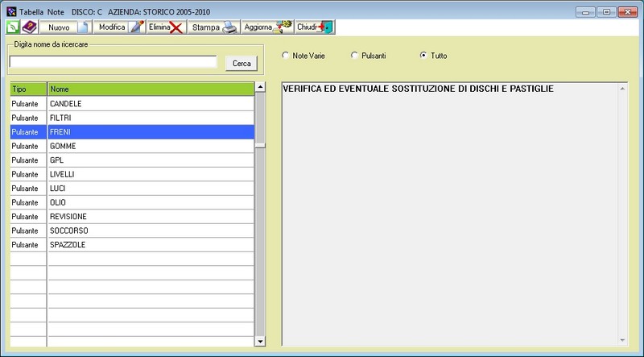Screen dimensions: 644x357
Task: Delete entry using Elimina button
Action: (x=167, y=27)
